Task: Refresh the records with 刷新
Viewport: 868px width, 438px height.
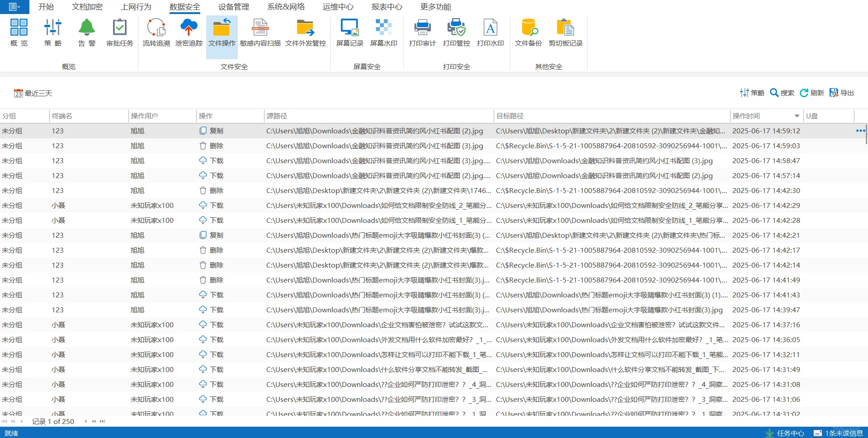Action: click(812, 93)
